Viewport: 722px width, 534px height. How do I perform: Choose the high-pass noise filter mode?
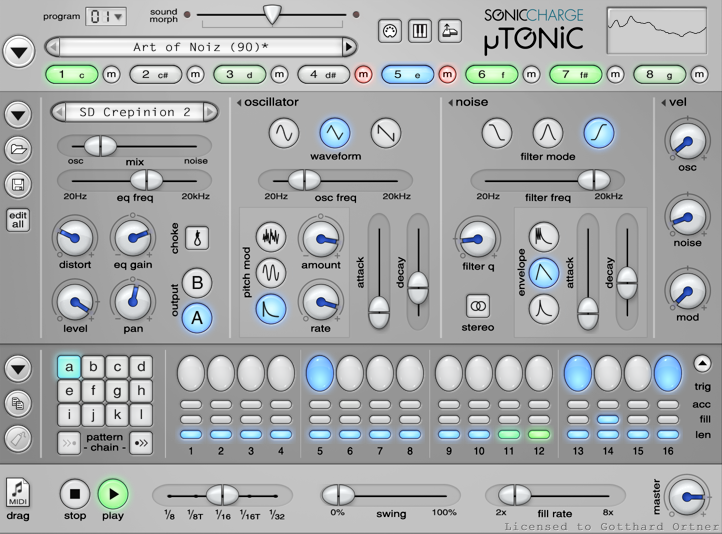click(598, 132)
